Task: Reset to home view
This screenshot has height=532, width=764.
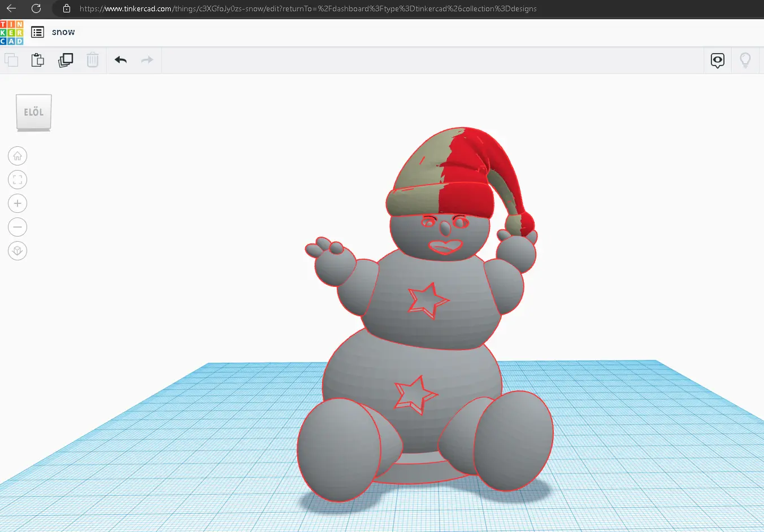Action: click(18, 156)
